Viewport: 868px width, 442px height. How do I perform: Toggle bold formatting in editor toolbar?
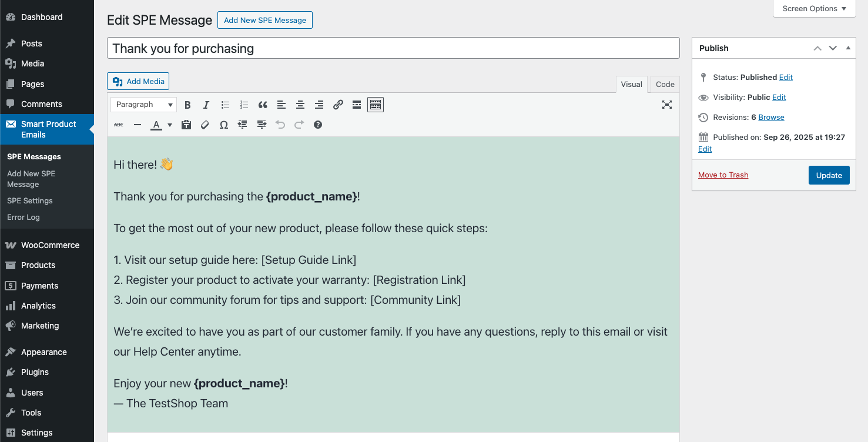click(187, 105)
